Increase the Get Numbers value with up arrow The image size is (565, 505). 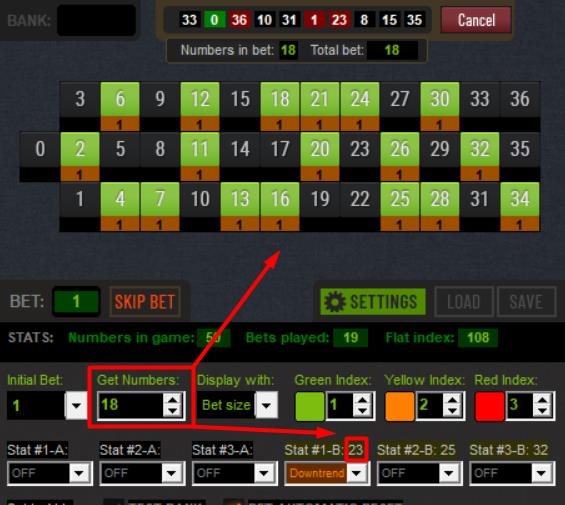(173, 399)
